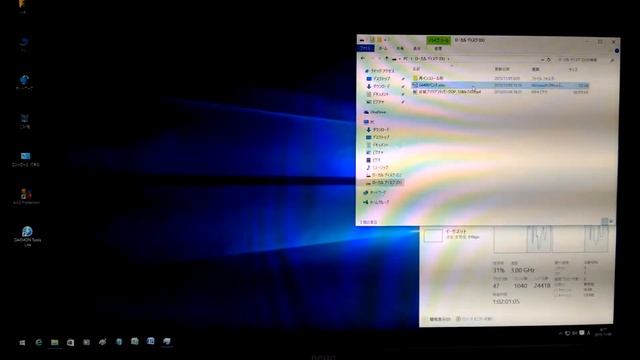Select PC node in navigation pane
The height and width of the screenshot is (360, 640).
point(369,122)
